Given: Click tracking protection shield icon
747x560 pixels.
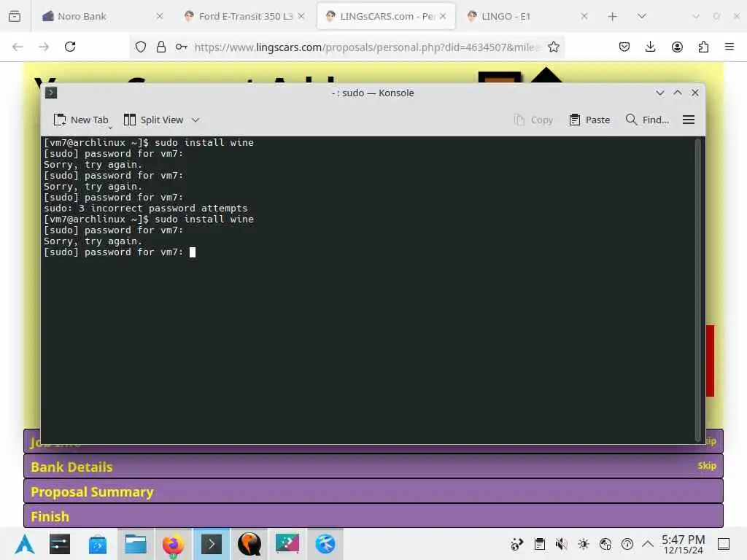Looking at the screenshot, I should (x=141, y=47).
